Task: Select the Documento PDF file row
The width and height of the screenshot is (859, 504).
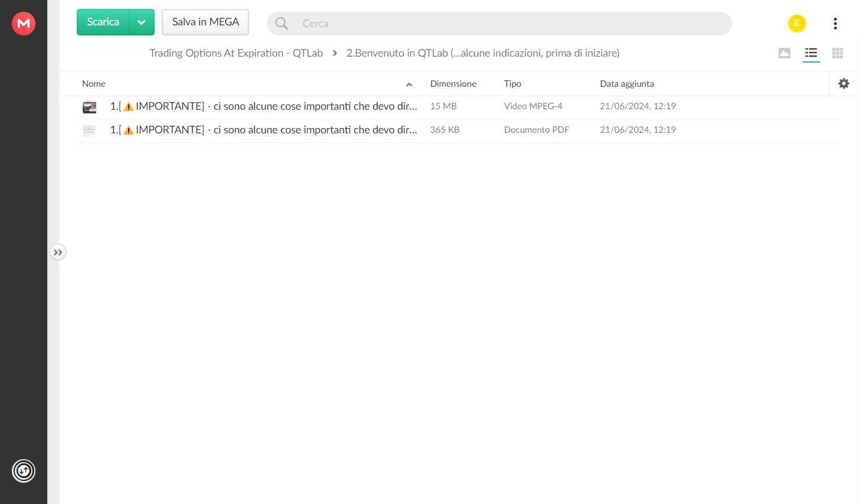Action: pyautogui.click(x=459, y=130)
